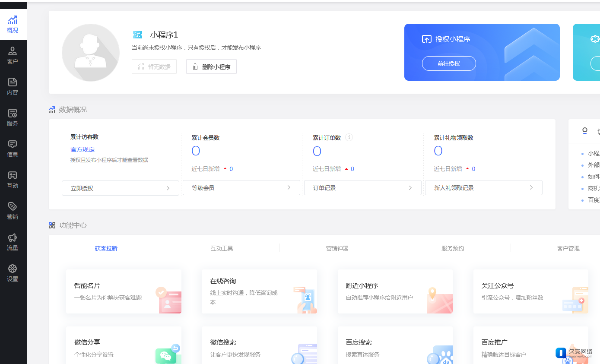Click the 附近小程序 map pin icon
The image size is (600, 364).
439,300
